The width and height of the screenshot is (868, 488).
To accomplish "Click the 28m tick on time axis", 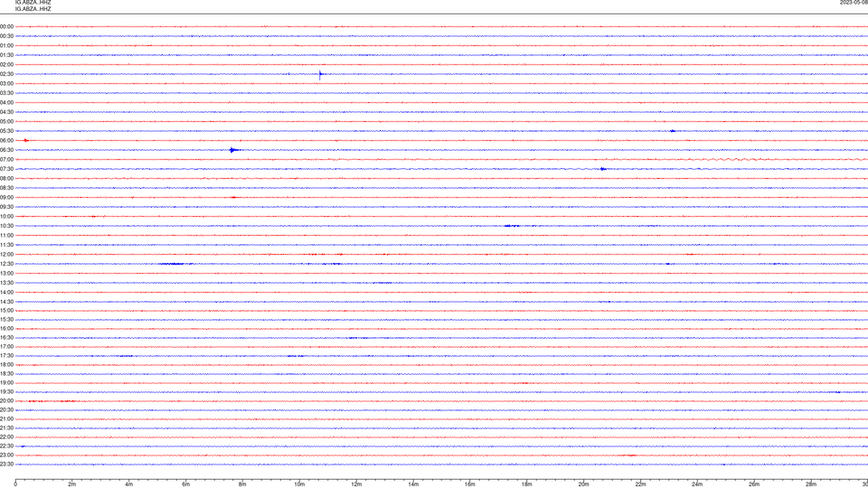I will [811, 484].
